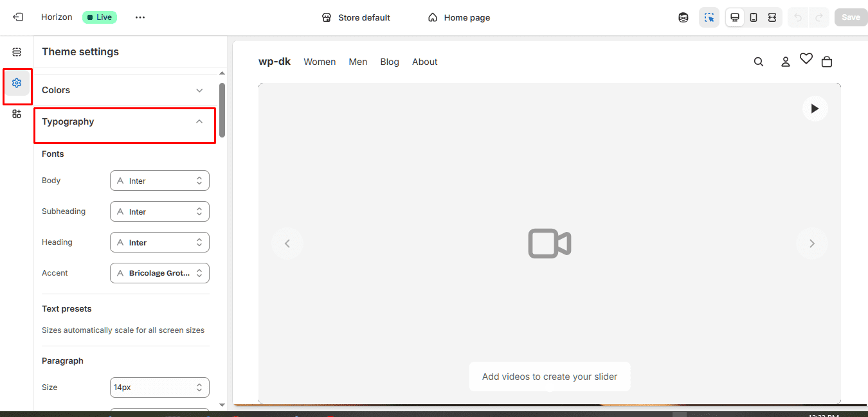Click the search icon in store header
868x417 pixels.
[759, 62]
